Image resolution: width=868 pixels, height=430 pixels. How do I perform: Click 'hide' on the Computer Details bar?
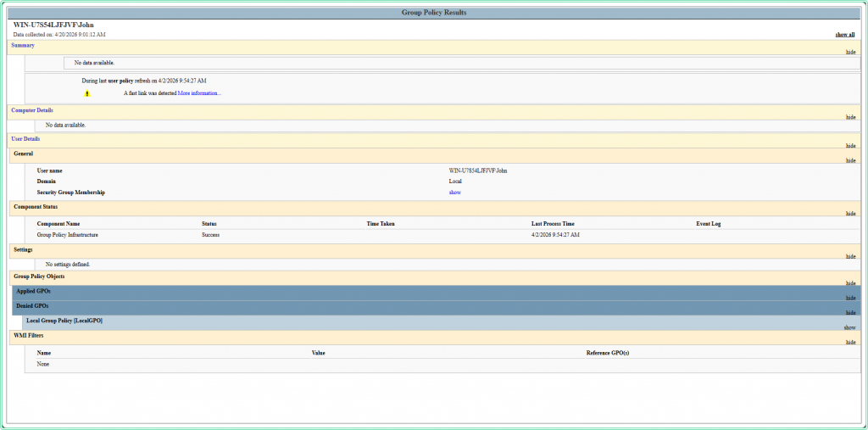click(x=850, y=117)
